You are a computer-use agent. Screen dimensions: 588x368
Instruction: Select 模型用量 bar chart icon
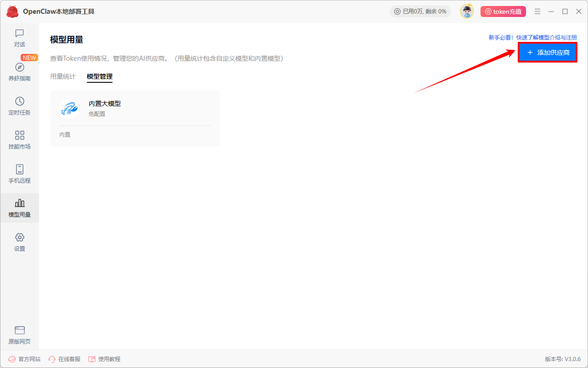pyautogui.click(x=19, y=203)
